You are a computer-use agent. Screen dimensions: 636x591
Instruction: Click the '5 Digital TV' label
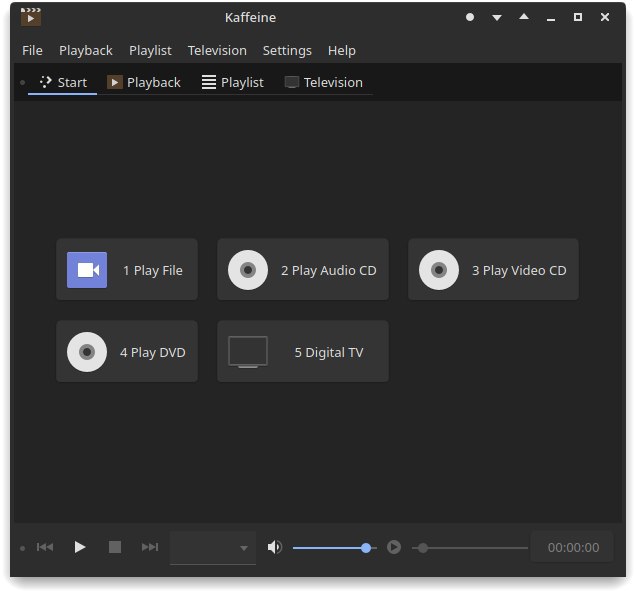329,352
